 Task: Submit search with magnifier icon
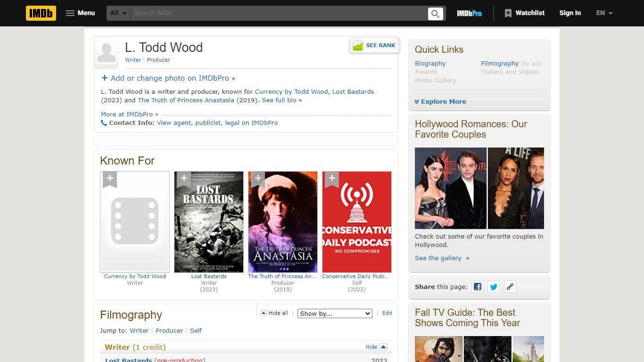436,13
